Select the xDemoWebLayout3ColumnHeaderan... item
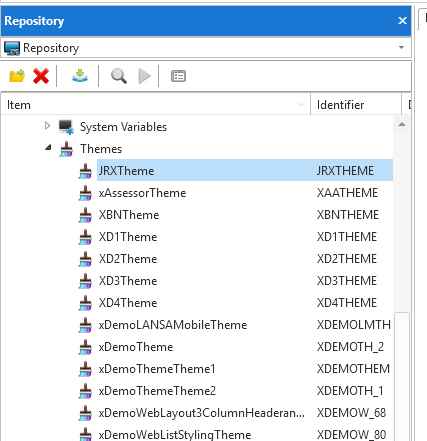Screen dimensions: 427x441 click(201, 413)
